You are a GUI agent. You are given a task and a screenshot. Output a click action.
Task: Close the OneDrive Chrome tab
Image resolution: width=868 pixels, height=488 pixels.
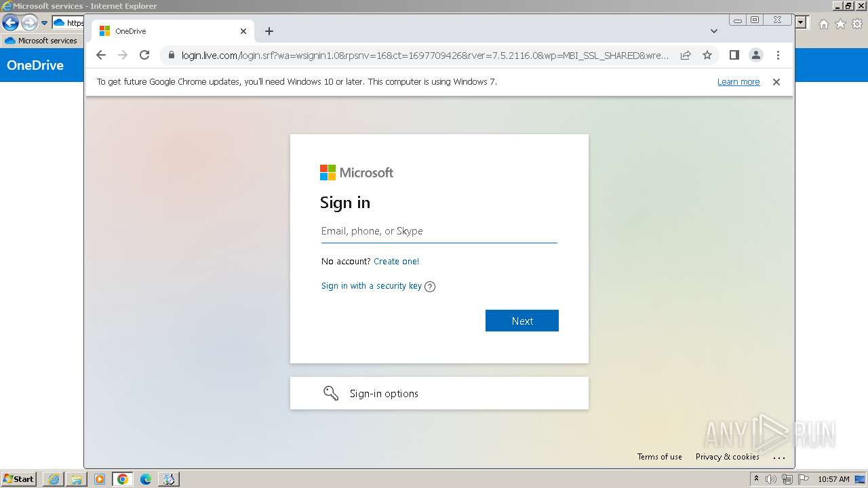[243, 31]
